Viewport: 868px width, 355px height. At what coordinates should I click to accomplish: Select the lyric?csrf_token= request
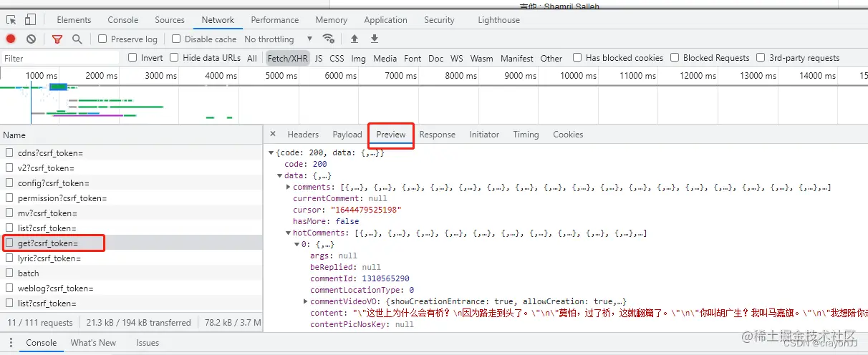point(131,258)
